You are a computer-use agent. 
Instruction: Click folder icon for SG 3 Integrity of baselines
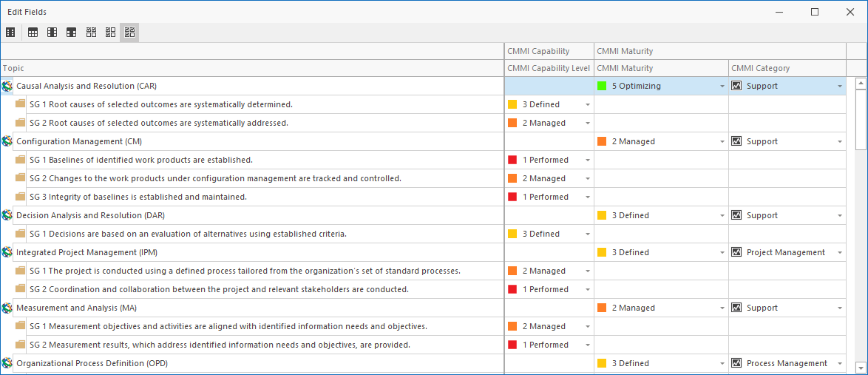21,196
